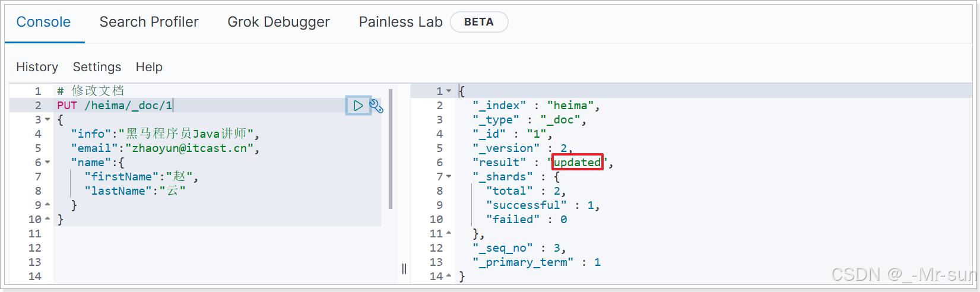Click the "firstName" line in editor
980x292 pixels.
[x=141, y=176]
